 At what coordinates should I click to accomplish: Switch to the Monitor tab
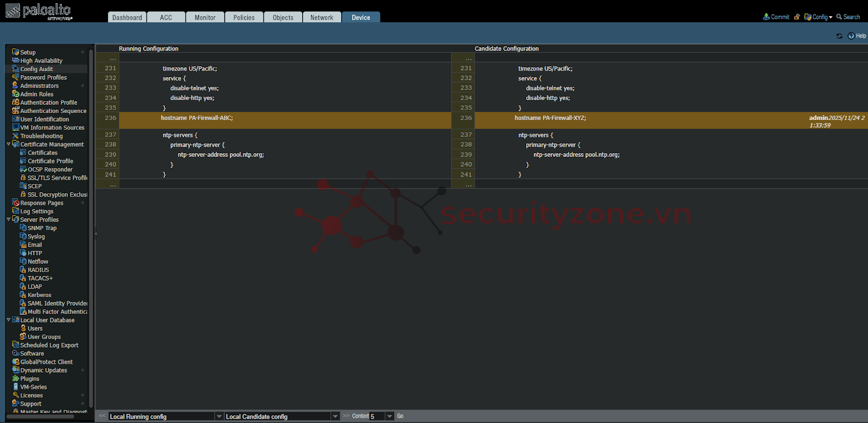[205, 17]
